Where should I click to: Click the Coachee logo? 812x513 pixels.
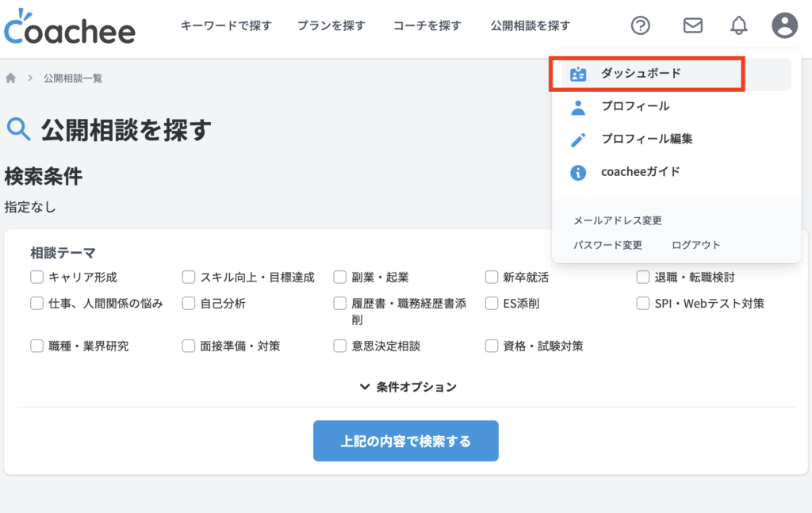point(70,27)
